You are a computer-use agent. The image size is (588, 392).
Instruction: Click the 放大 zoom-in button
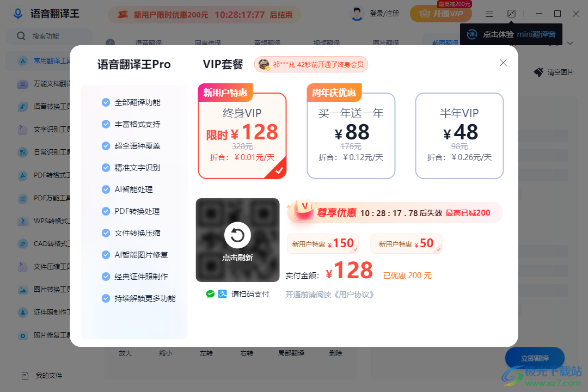(x=125, y=353)
